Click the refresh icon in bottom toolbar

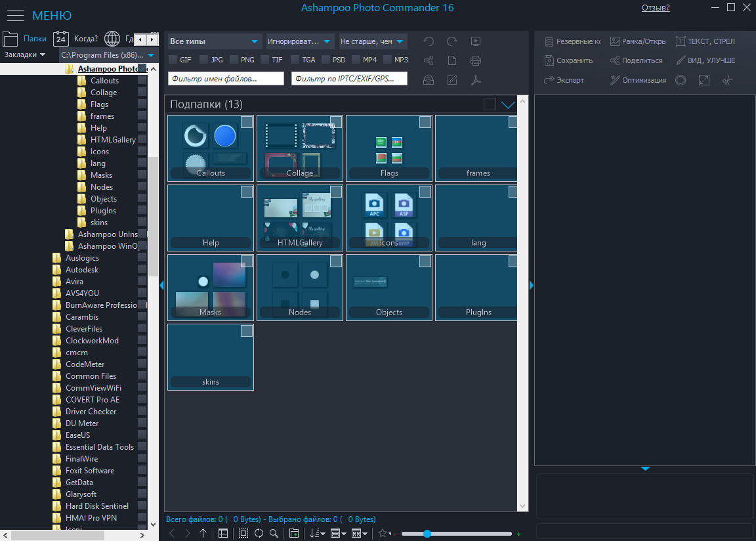click(x=259, y=533)
